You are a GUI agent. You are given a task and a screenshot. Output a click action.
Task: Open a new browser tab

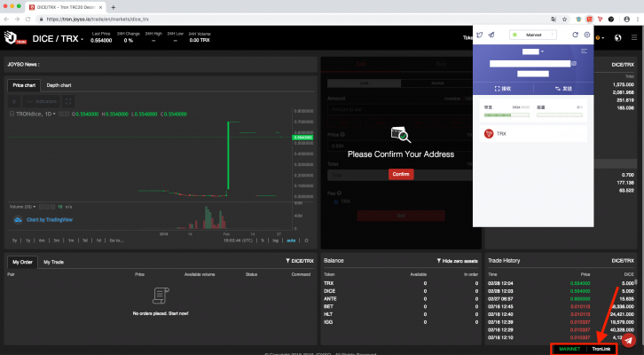click(x=114, y=7)
